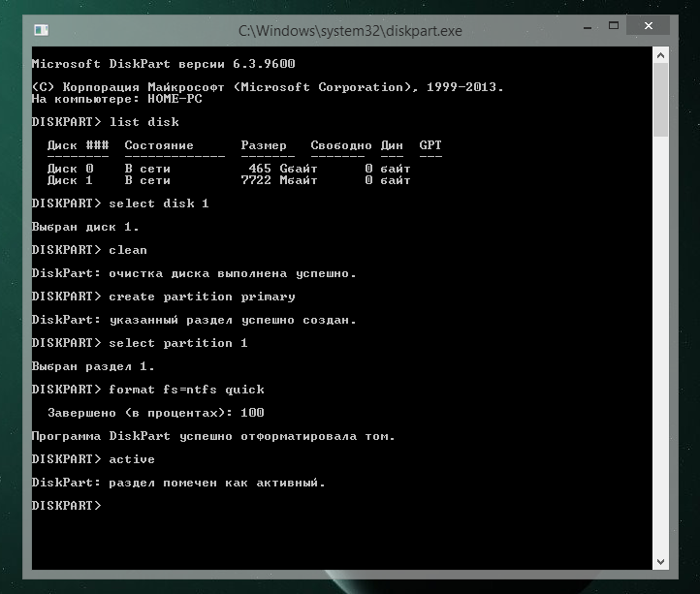This screenshot has height=594, width=700.
Task: Open the console system menu icon
Action: [41, 30]
